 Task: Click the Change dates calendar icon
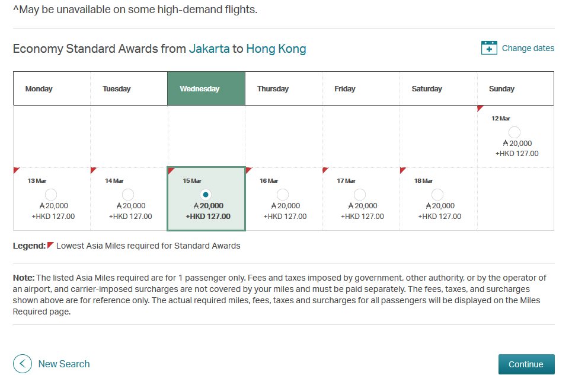point(488,47)
